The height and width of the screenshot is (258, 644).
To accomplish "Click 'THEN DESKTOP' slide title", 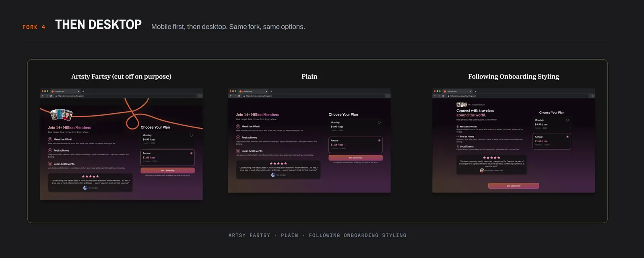I will tap(98, 25).
